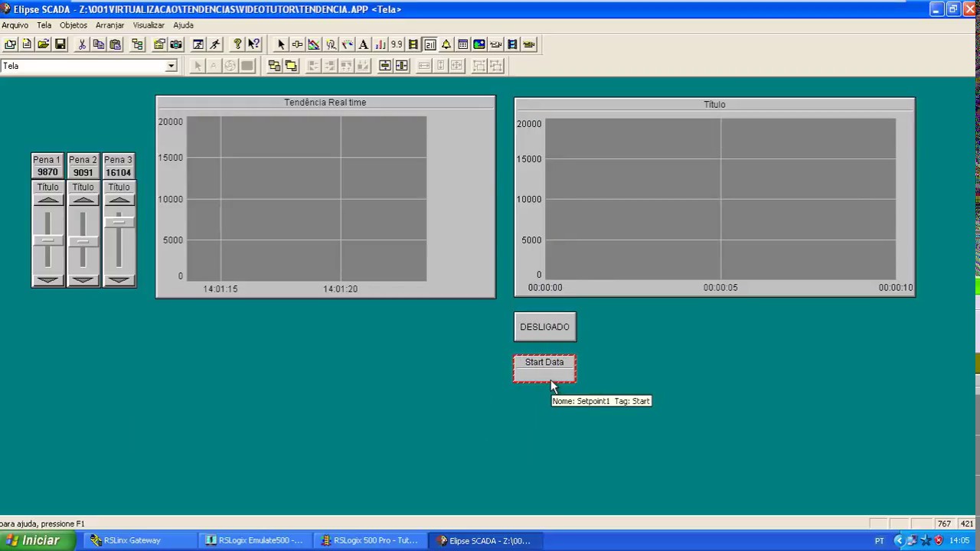This screenshot has width=980, height=551.
Task: Select the Trend graph object tool
Action: pyautogui.click(x=314, y=44)
